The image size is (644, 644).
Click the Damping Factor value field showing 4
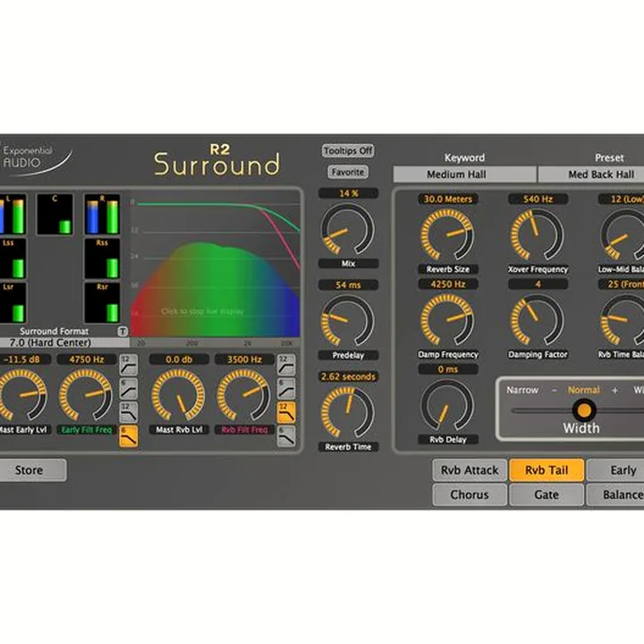click(538, 284)
